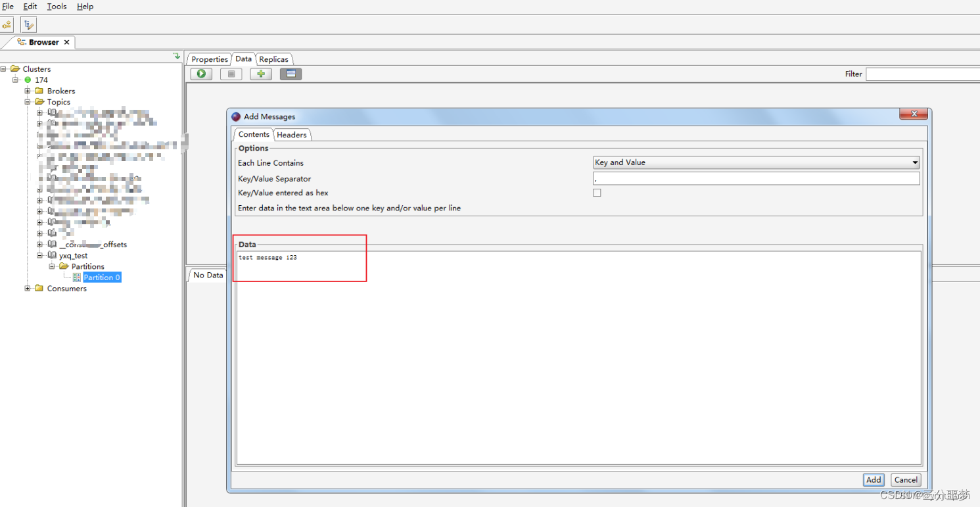The width and height of the screenshot is (980, 507).
Task: Click the tree icon on Browser tab
Action: click(x=22, y=42)
